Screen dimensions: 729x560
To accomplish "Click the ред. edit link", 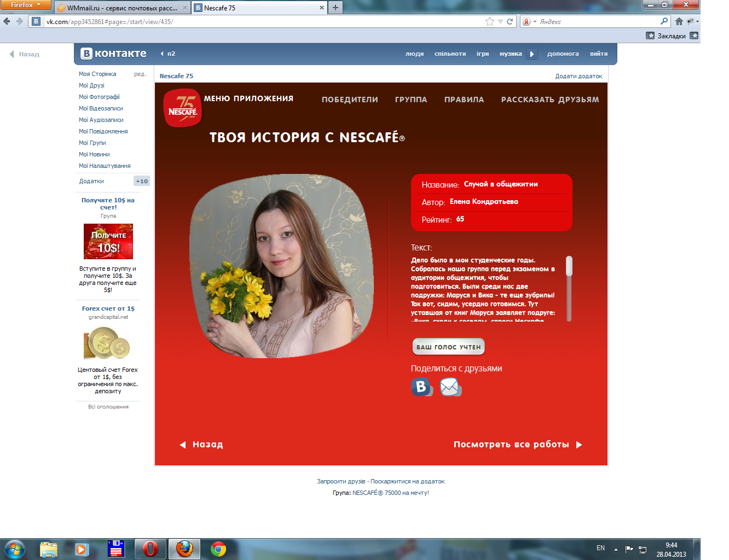I will click(x=140, y=74).
